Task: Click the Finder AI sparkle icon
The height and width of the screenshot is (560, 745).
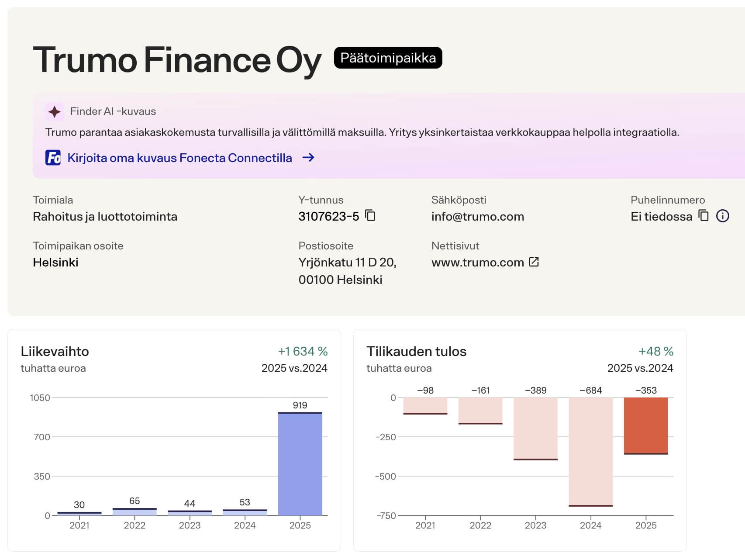Action: [x=55, y=112]
